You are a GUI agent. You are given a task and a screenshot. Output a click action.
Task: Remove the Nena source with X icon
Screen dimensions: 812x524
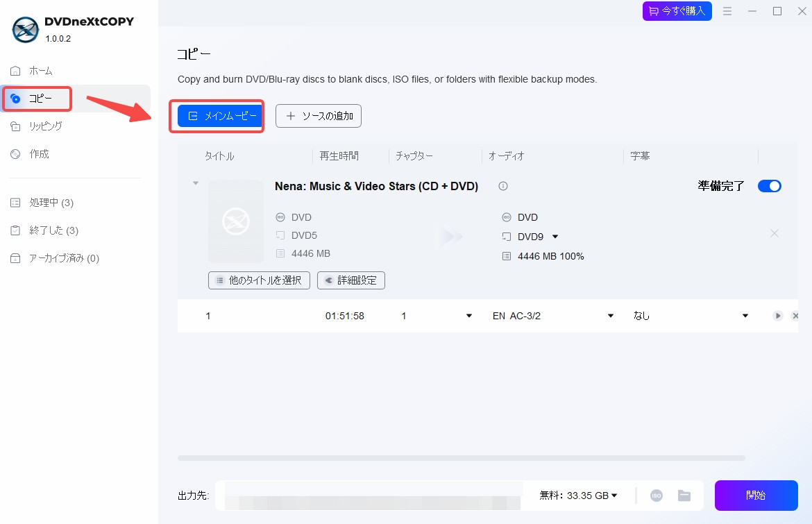point(775,233)
